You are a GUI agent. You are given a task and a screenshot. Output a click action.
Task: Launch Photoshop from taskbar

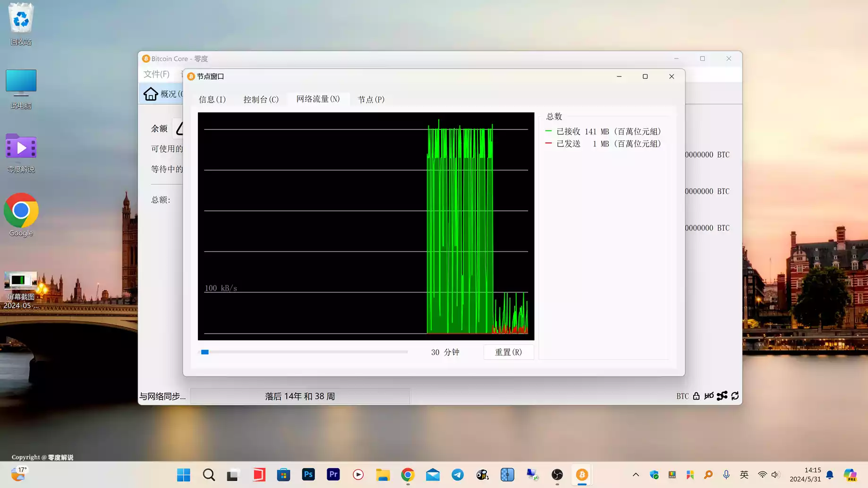click(308, 474)
